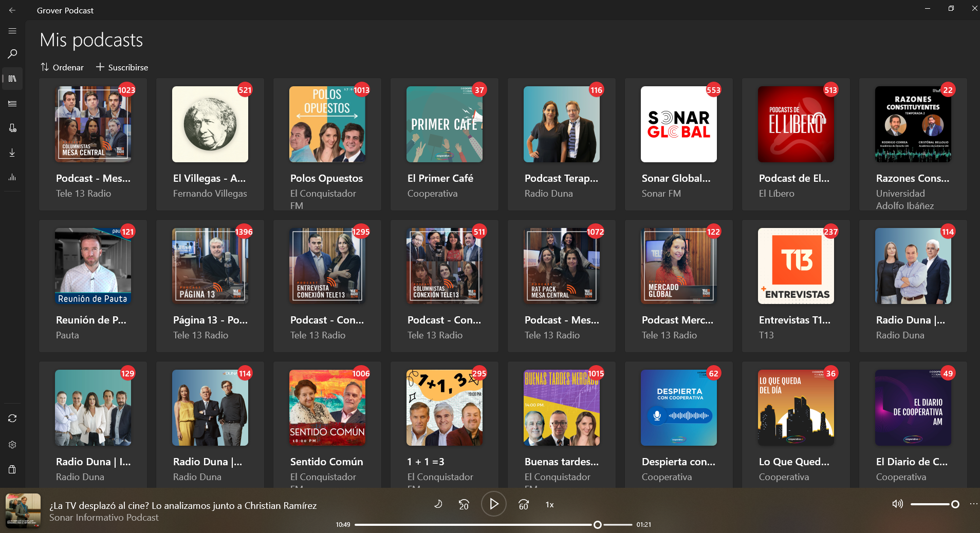Viewport: 980px width, 533px height.
Task: Open the store bag icon in sidebar
Action: 12,469
